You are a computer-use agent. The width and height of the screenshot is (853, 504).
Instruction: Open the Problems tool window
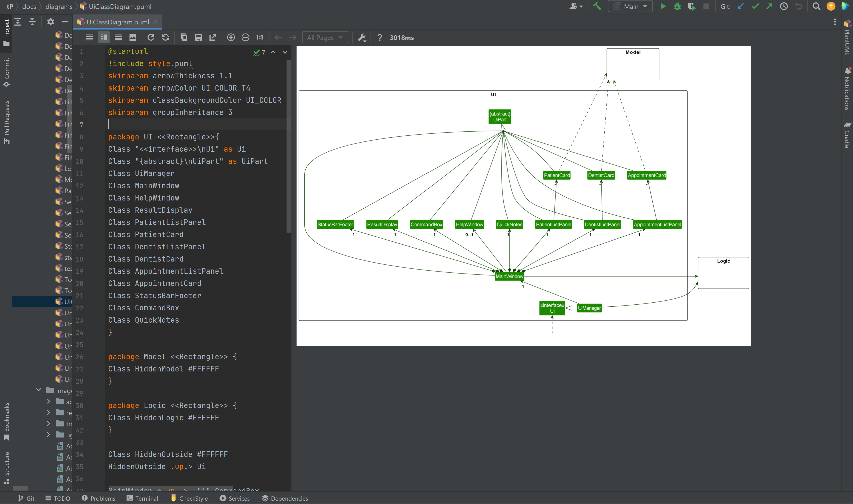(98, 498)
